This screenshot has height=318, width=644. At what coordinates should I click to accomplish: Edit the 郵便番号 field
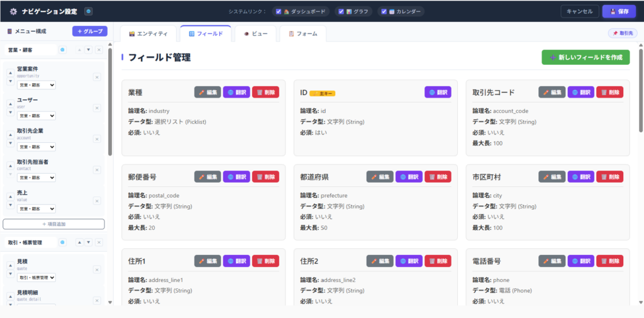click(x=208, y=177)
